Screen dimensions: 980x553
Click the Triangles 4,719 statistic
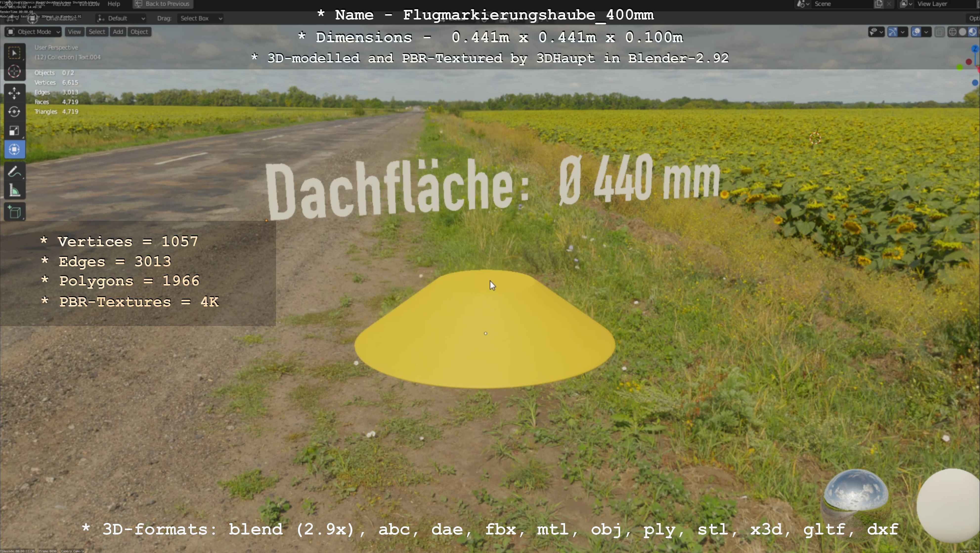click(56, 112)
